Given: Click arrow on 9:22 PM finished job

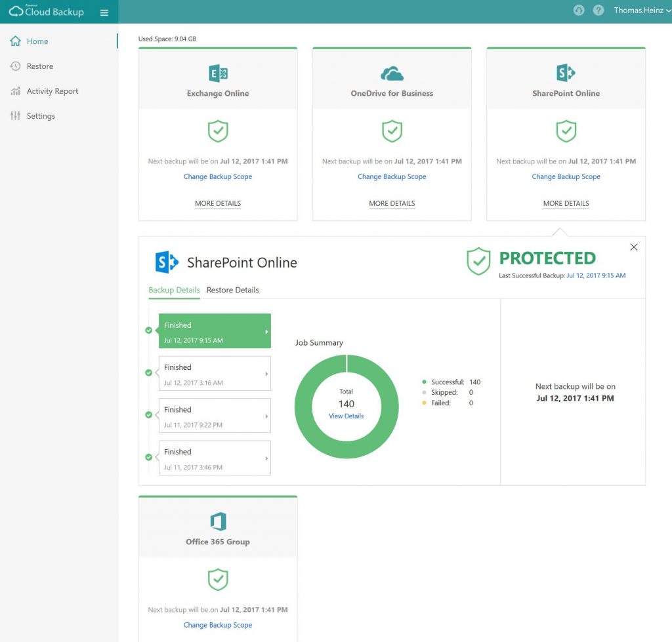Looking at the screenshot, I should coord(266,416).
